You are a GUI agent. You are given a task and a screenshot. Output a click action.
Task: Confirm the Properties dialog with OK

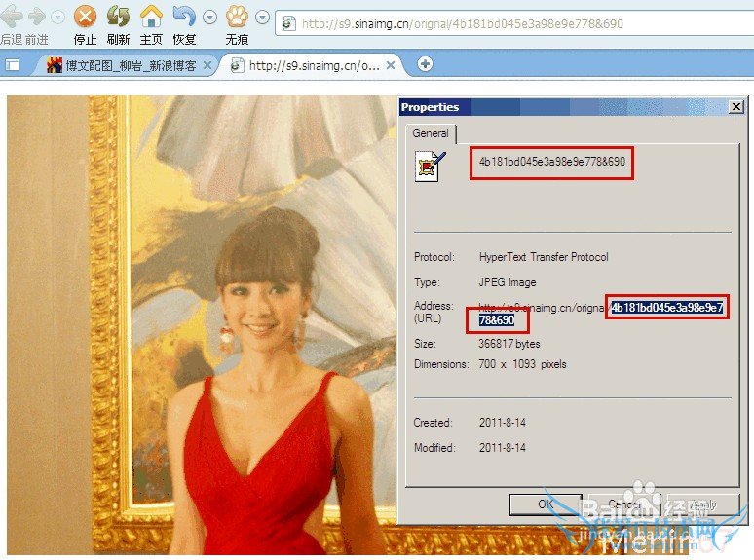[x=546, y=504]
